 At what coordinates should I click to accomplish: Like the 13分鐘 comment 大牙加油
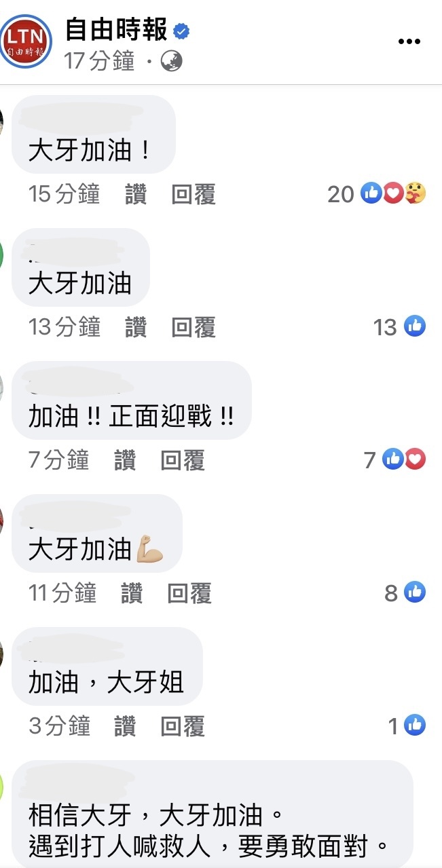[136, 328]
